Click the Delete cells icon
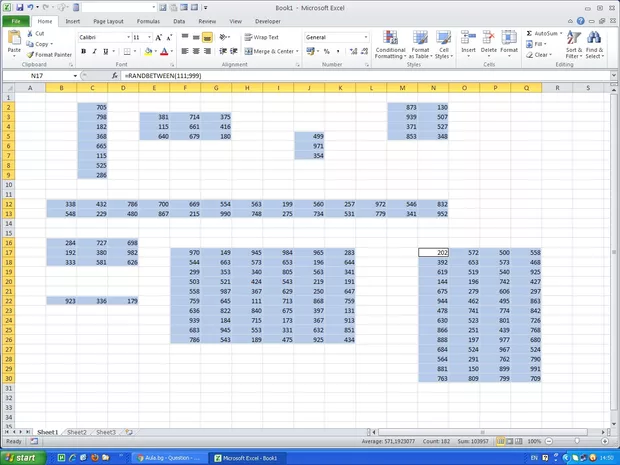Image resolution: width=620 pixels, height=465 pixels. [488, 44]
